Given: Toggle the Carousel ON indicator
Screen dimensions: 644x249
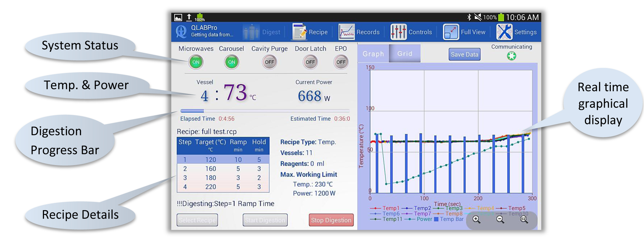Looking at the screenshot, I should pos(232,62).
